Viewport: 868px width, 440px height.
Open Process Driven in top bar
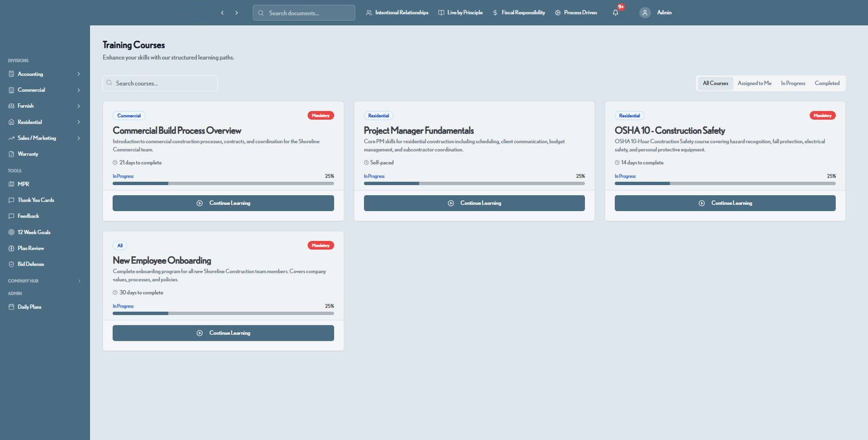576,13
